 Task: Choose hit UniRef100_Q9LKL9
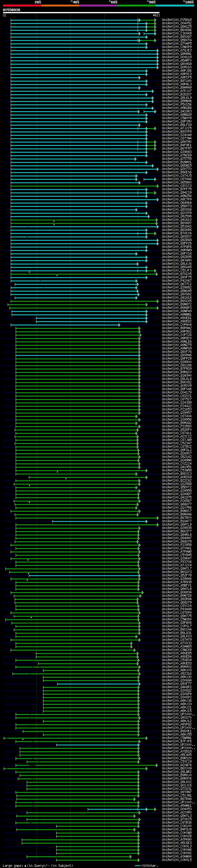tap(177, 98)
